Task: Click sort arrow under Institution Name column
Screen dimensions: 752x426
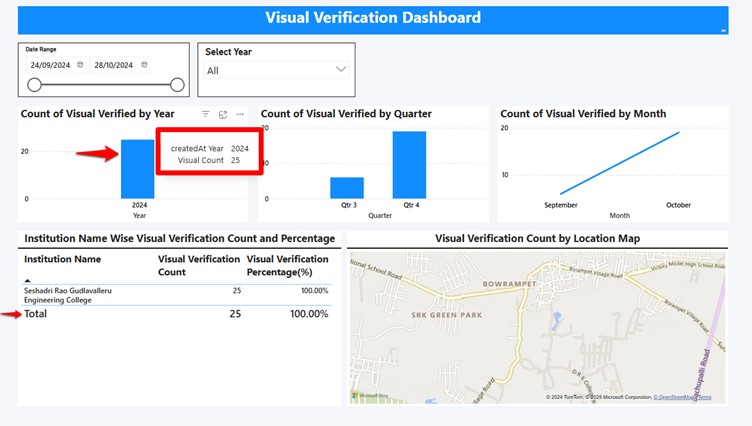Action: [27, 281]
